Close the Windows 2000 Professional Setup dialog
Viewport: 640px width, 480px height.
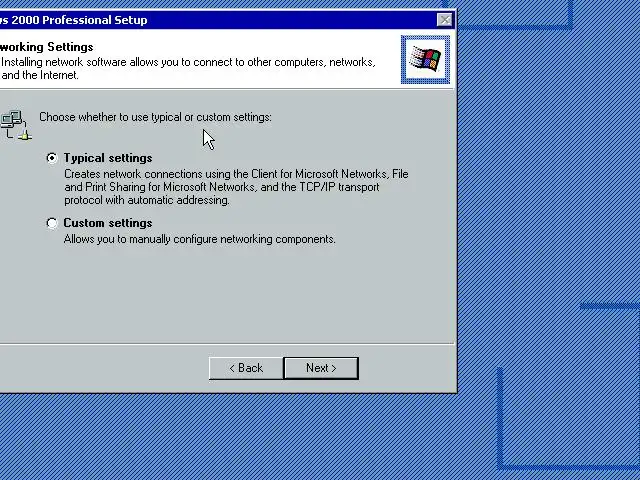pos(444,20)
